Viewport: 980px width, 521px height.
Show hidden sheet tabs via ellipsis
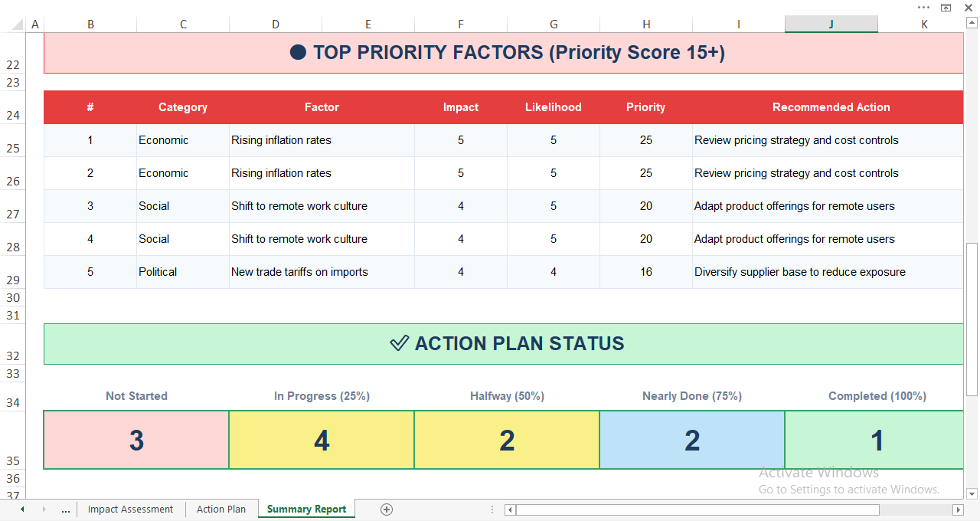pyautogui.click(x=65, y=510)
